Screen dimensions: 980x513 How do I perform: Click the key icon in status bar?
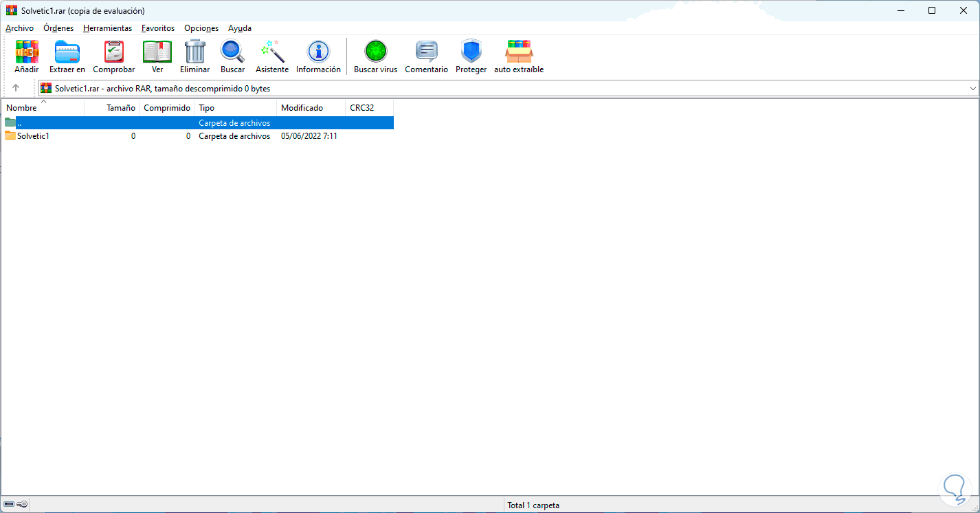tap(22, 505)
